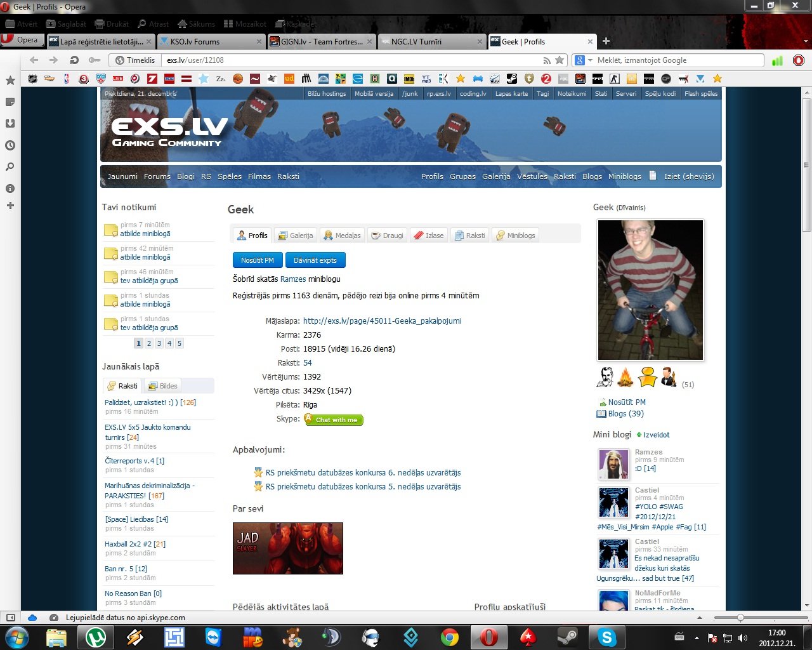This screenshot has width=812, height=650.
Task: Toggle the panel button in status bar
Action: point(10,618)
